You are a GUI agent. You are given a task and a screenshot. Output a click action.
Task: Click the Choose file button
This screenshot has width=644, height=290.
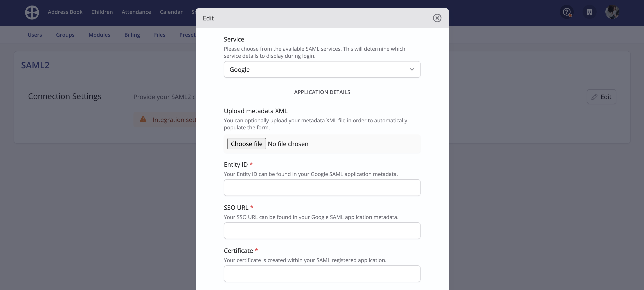click(x=246, y=144)
